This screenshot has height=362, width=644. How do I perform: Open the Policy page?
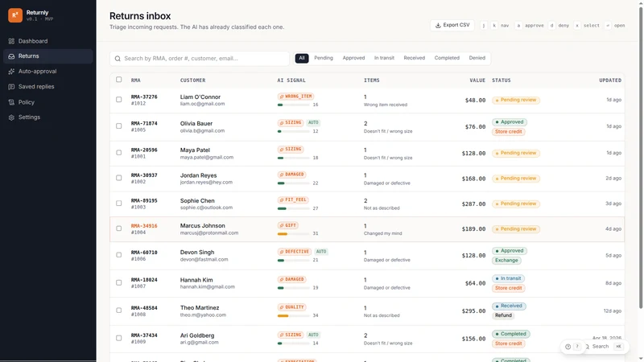tap(47, 102)
